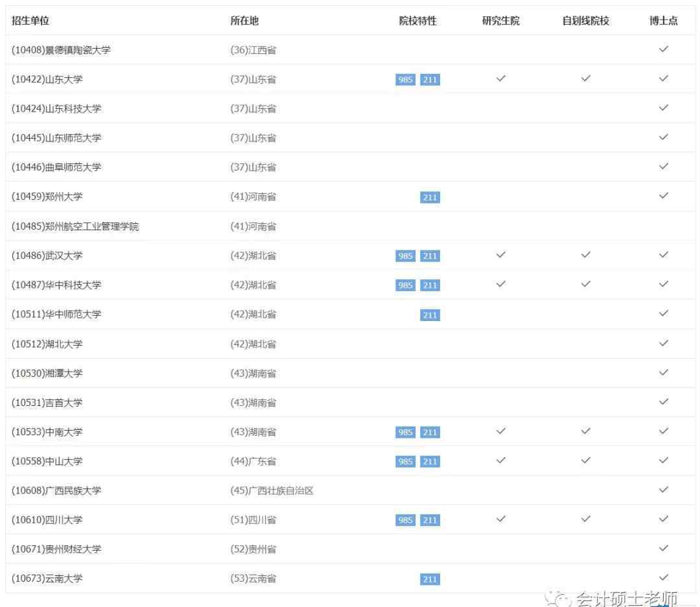Click the 211 badge for 云南大学
The image size is (700, 607).
coord(430,579)
